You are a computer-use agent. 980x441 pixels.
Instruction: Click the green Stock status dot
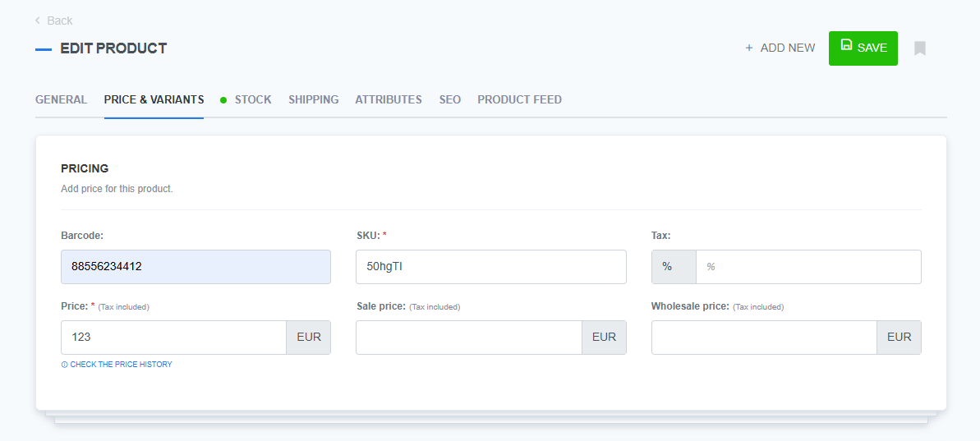(x=223, y=100)
